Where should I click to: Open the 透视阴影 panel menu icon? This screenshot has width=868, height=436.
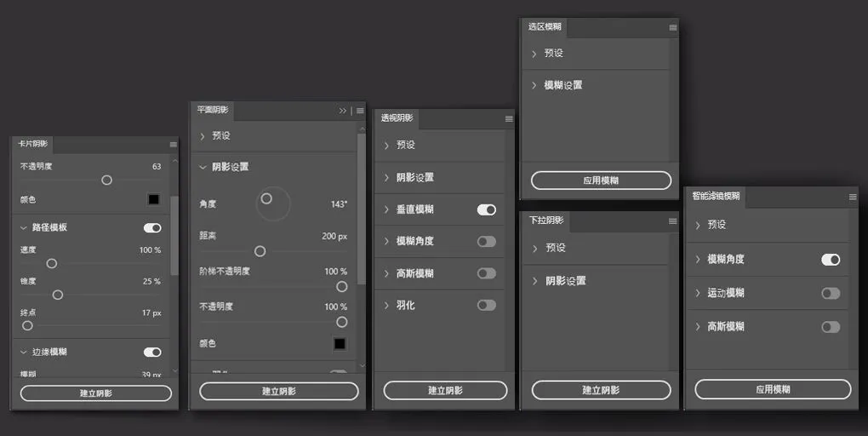509,118
